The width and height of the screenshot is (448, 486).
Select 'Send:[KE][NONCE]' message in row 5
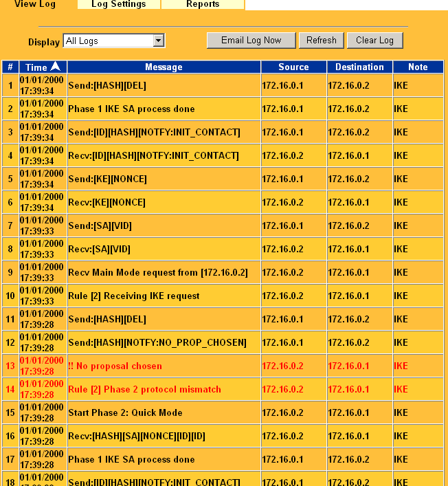pyautogui.click(x=107, y=179)
